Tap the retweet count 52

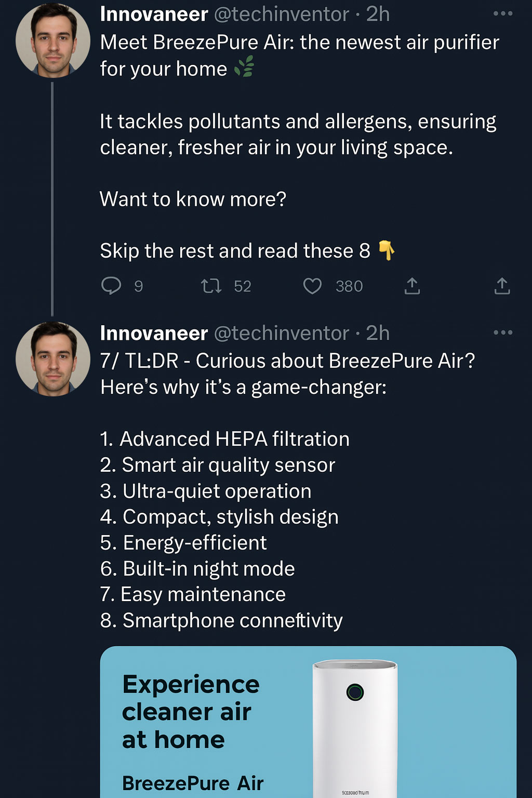[x=242, y=286]
